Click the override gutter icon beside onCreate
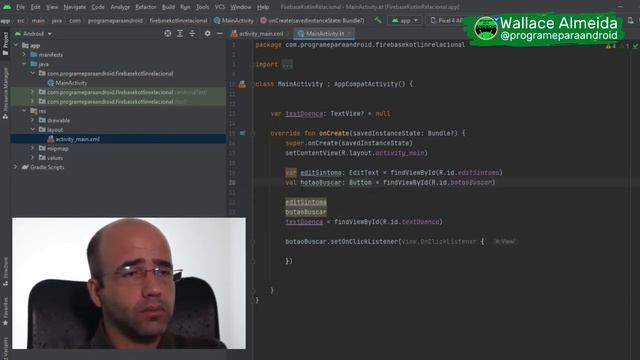 click(242, 133)
